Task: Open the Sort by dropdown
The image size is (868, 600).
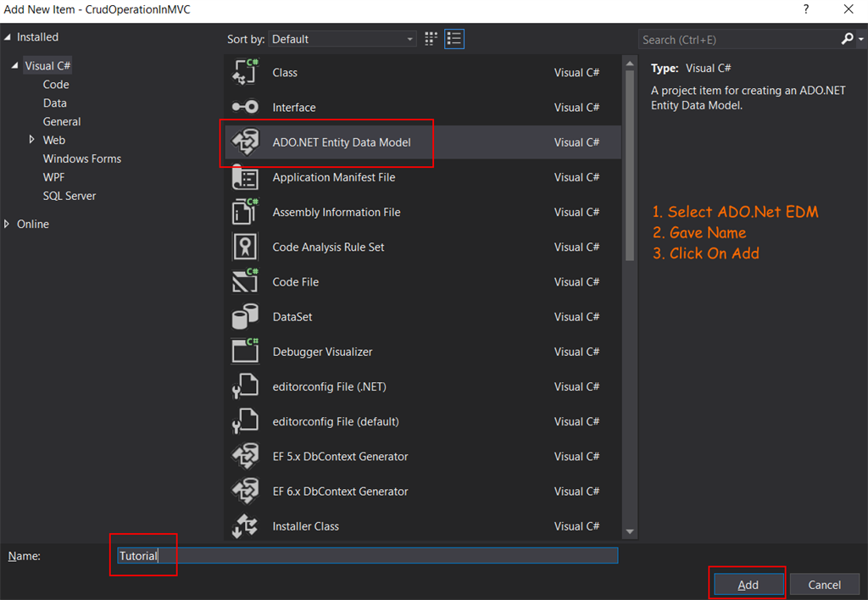Action: [x=342, y=38]
